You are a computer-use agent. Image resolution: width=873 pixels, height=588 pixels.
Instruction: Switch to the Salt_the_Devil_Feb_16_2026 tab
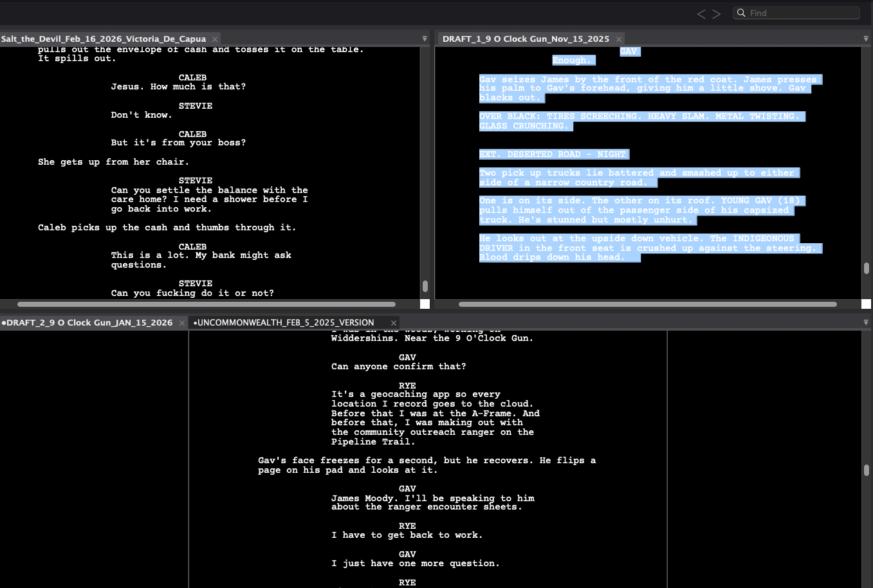[x=104, y=39]
